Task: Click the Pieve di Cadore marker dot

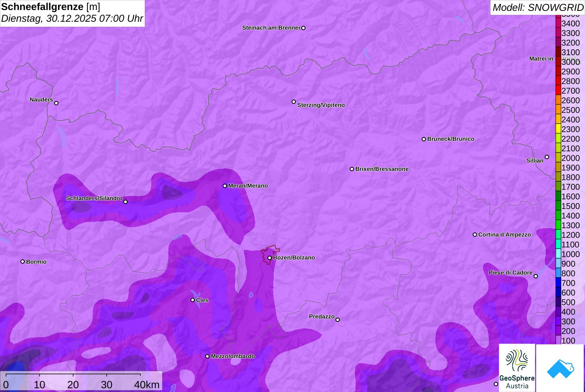Action: click(536, 276)
